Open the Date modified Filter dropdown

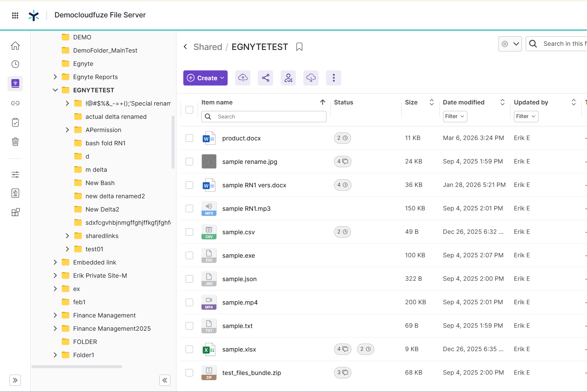455,116
